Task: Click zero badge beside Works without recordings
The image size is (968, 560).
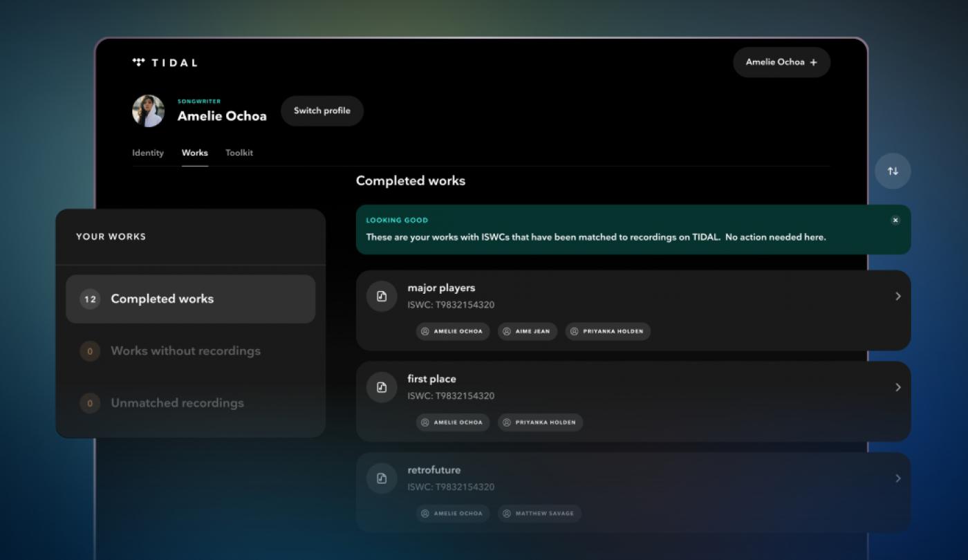Action: point(90,351)
